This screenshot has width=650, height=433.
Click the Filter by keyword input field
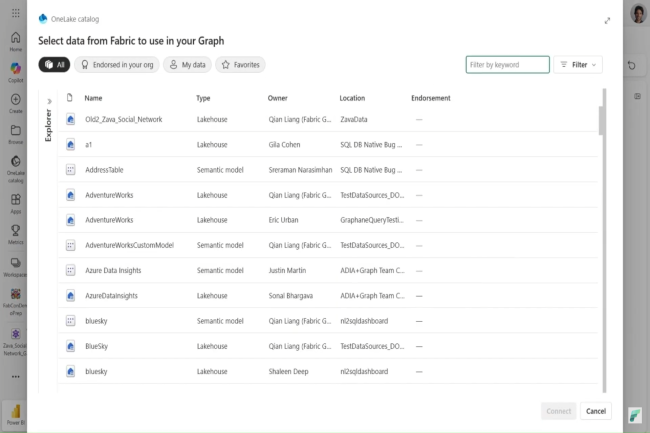[x=507, y=65]
